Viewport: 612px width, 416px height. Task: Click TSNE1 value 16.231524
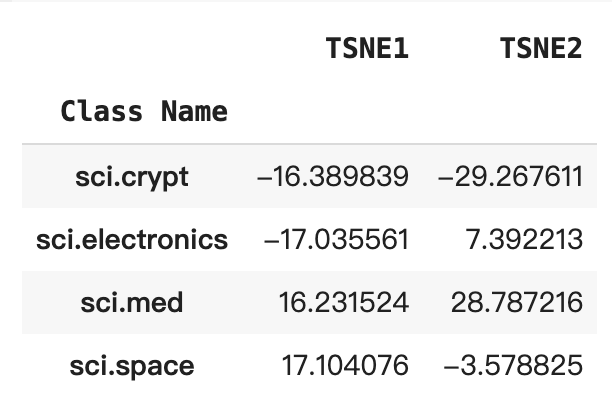[x=344, y=302]
